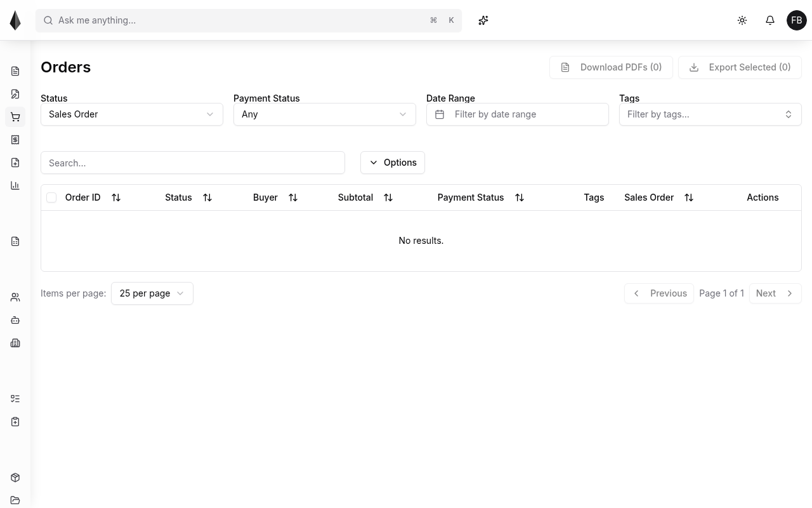Tick the select-all orders checkbox
Image resolution: width=812 pixels, height=508 pixels.
[x=51, y=197]
